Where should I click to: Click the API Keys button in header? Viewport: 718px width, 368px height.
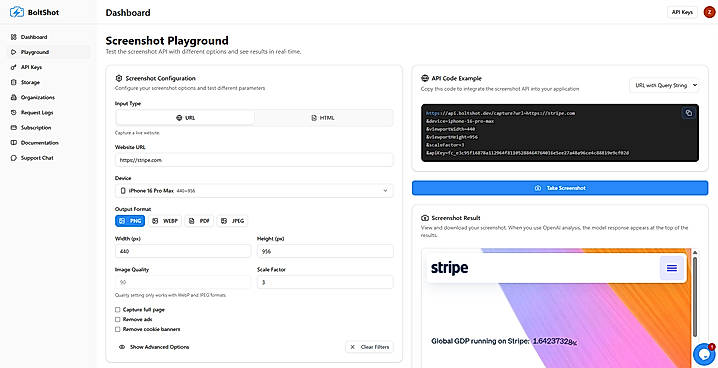pyautogui.click(x=682, y=12)
